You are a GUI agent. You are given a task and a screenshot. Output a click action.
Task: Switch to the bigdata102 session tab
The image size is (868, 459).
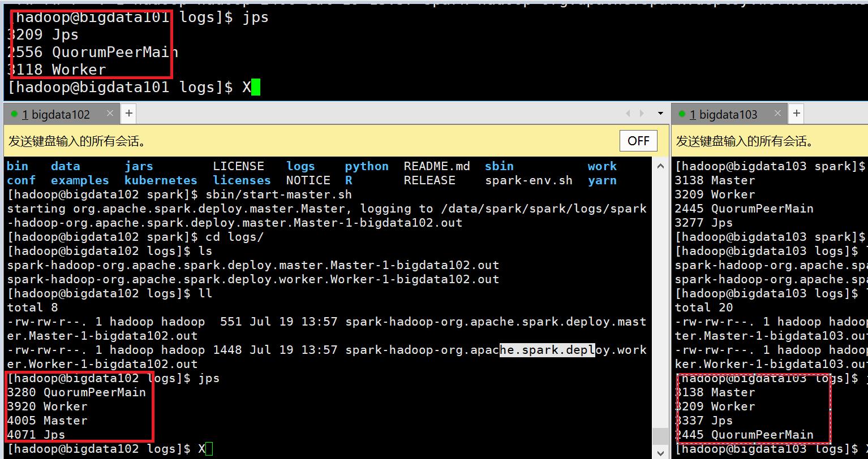[x=61, y=114]
